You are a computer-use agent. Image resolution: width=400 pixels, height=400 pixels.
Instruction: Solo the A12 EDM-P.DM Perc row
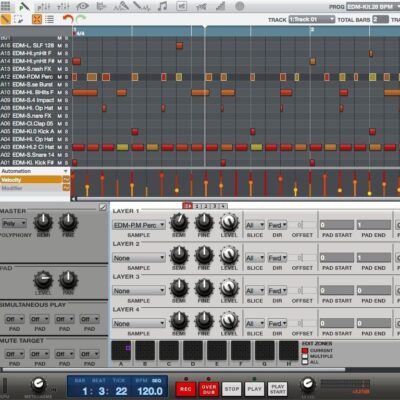[x=66, y=77]
